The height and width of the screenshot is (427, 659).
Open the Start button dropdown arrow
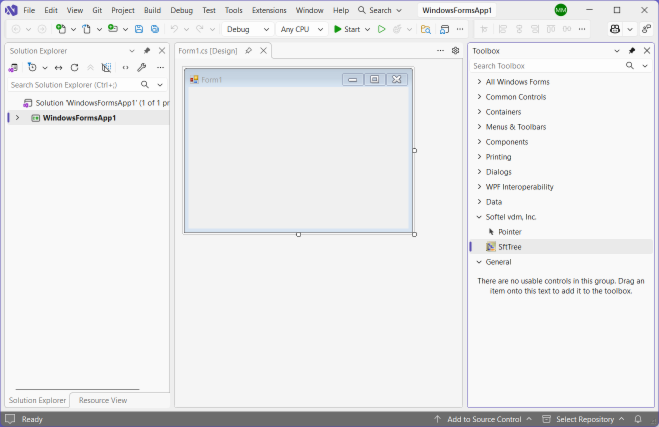367,29
